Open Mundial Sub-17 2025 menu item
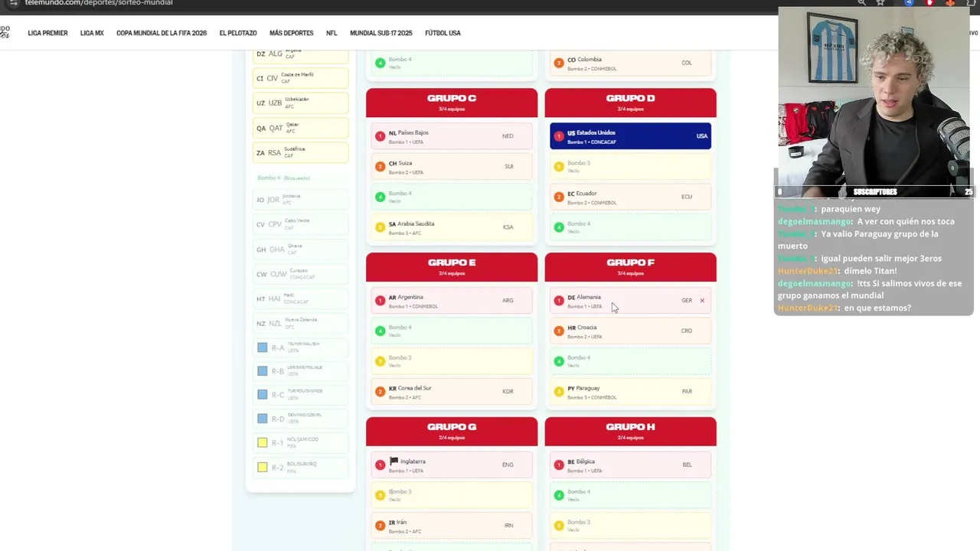This screenshot has width=980, height=551. pos(381,33)
